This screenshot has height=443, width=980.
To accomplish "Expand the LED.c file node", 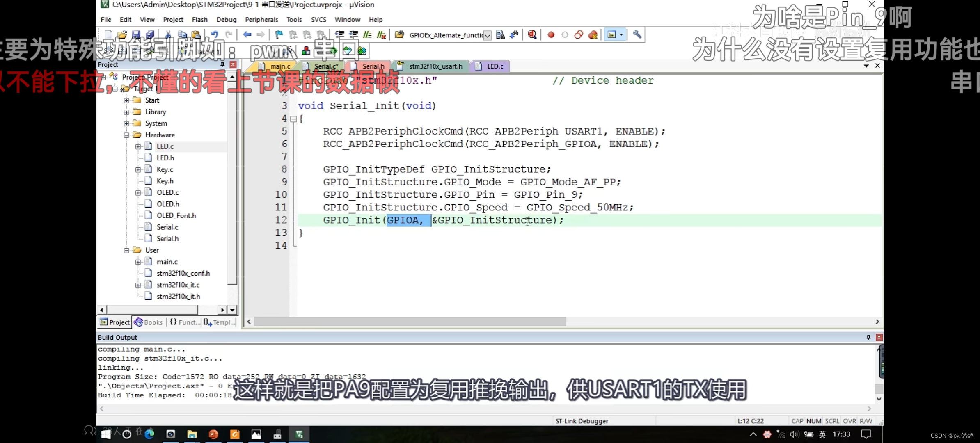I will [x=138, y=146].
